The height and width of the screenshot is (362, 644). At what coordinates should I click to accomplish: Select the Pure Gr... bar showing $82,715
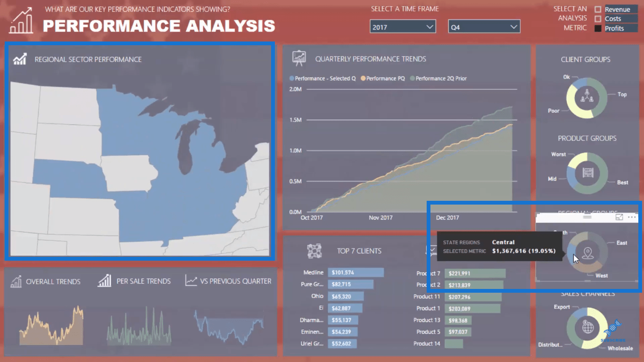coord(351,284)
